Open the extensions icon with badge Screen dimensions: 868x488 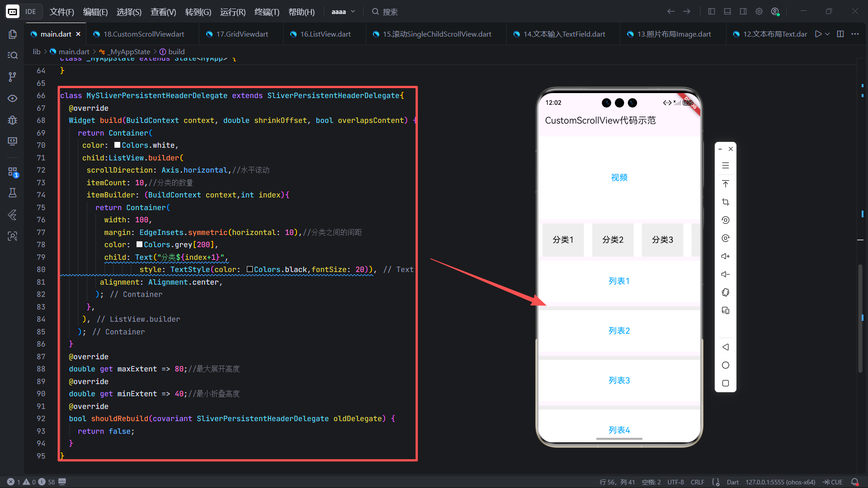coord(12,172)
